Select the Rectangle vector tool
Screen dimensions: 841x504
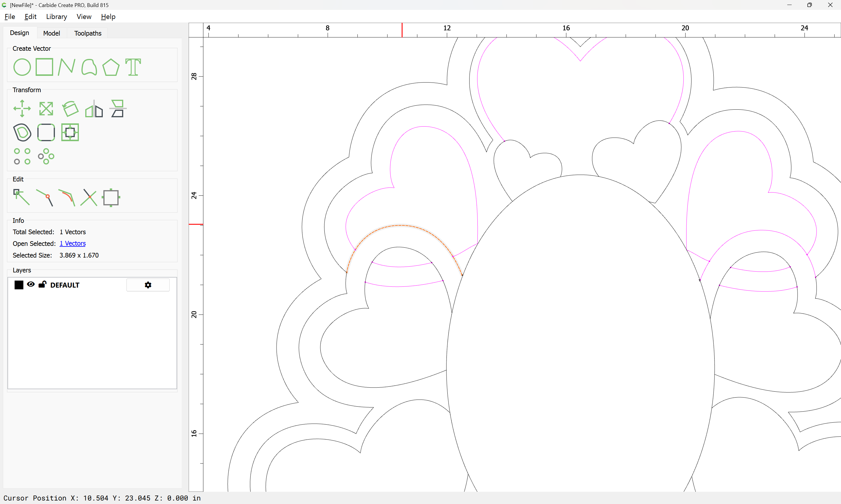pos(44,67)
